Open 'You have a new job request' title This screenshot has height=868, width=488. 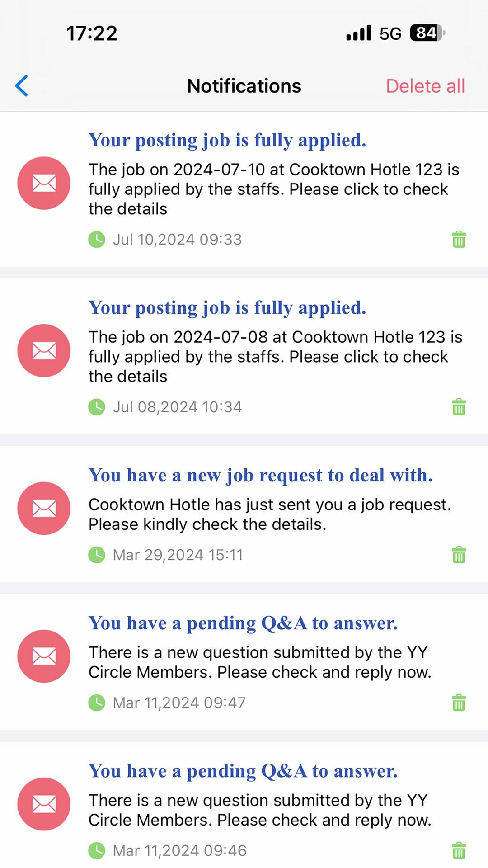coord(261,476)
